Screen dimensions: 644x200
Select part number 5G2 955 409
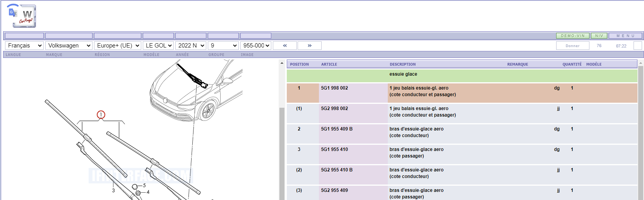coord(334,190)
